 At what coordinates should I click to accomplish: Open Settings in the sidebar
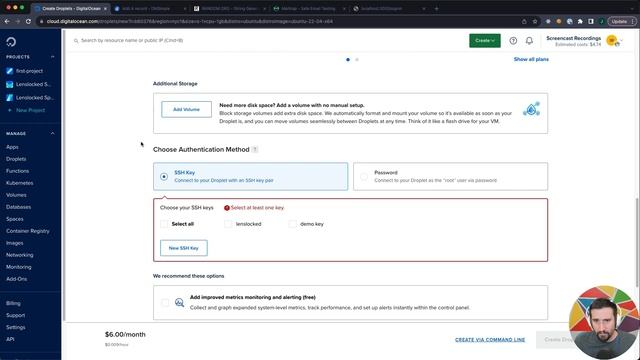click(x=16, y=327)
